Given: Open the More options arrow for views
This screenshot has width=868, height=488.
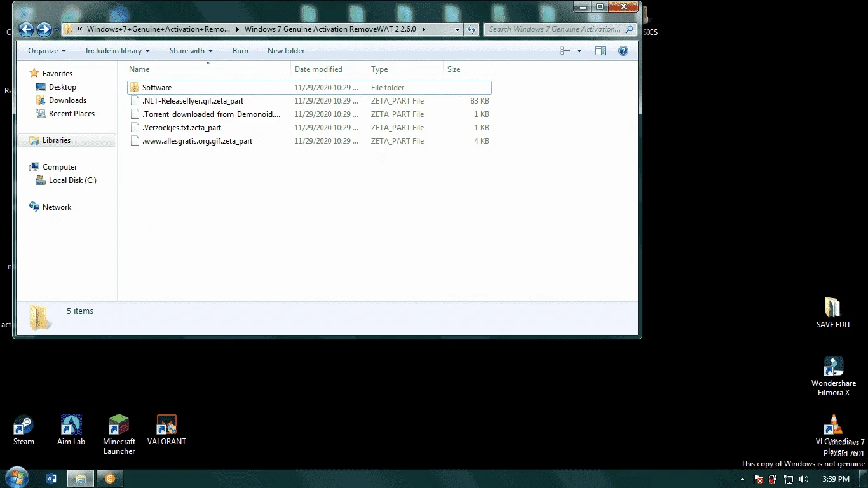Looking at the screenshot, I should click(579, 51).
